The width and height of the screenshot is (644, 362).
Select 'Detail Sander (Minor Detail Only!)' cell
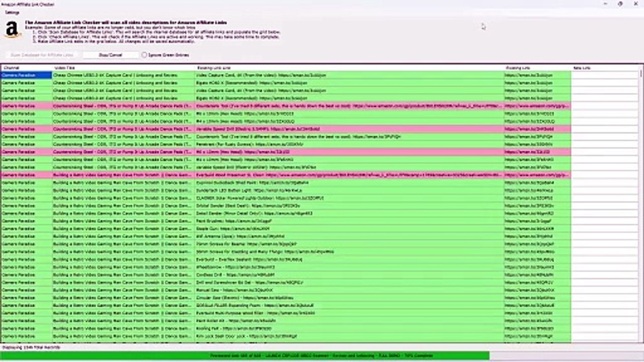point(350,213)
